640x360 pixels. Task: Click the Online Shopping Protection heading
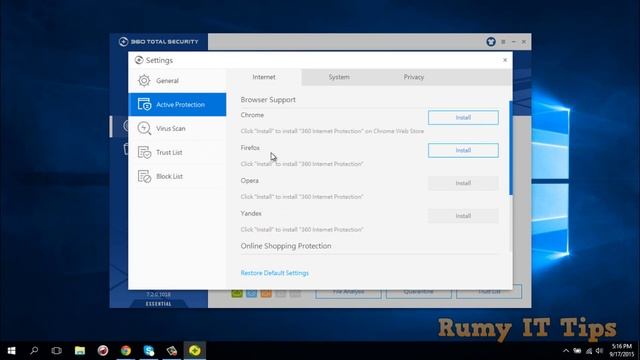click(286, 246)
